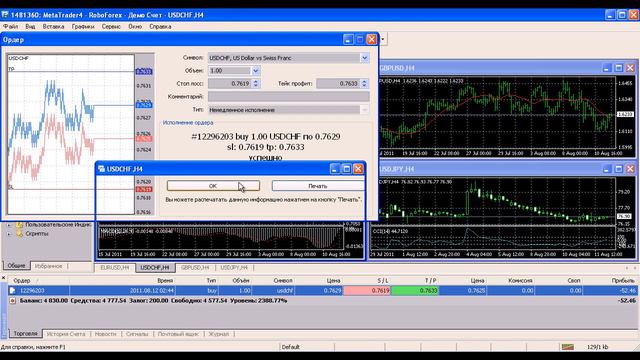Close the Ордер order window
Screen dimensions: 640x360
point(371,40)
